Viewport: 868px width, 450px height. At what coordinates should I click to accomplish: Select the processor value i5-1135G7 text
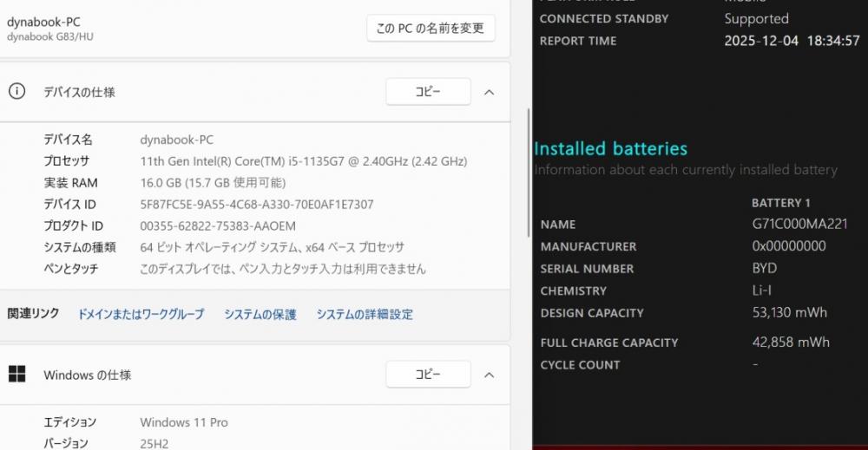(303, 161)
